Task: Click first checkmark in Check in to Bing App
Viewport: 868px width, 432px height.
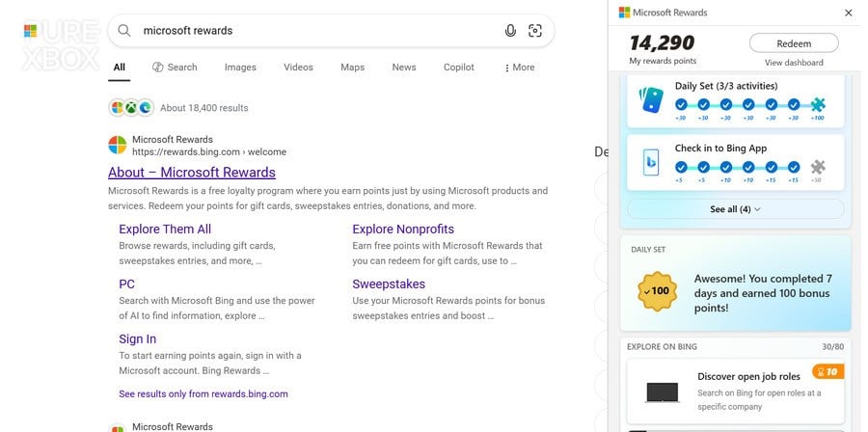Action: pos(681,167)
